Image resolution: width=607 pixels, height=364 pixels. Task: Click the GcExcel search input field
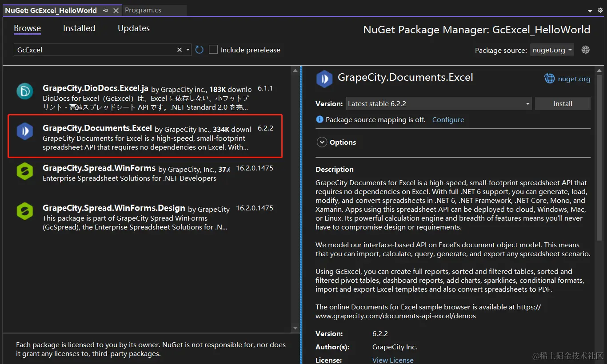(96, 50)
